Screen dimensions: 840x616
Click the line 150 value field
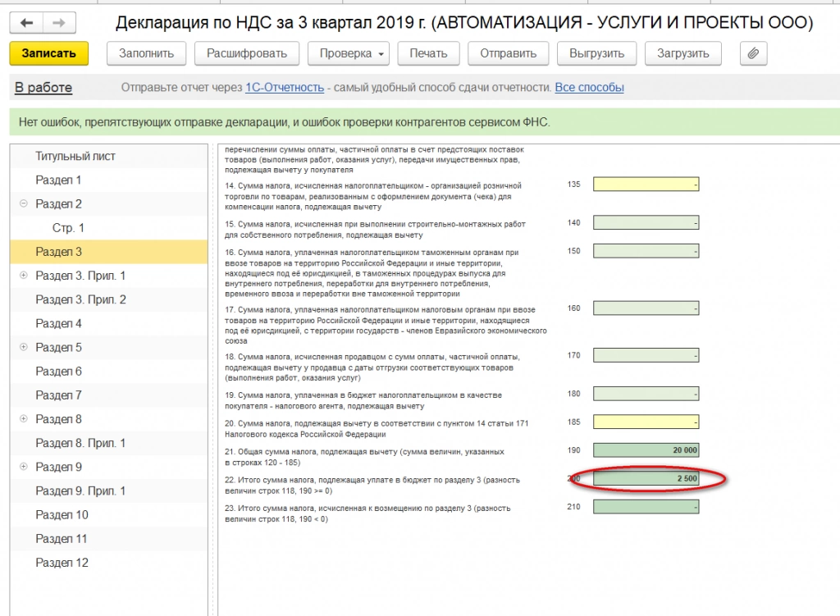click(x=646, y=251)
